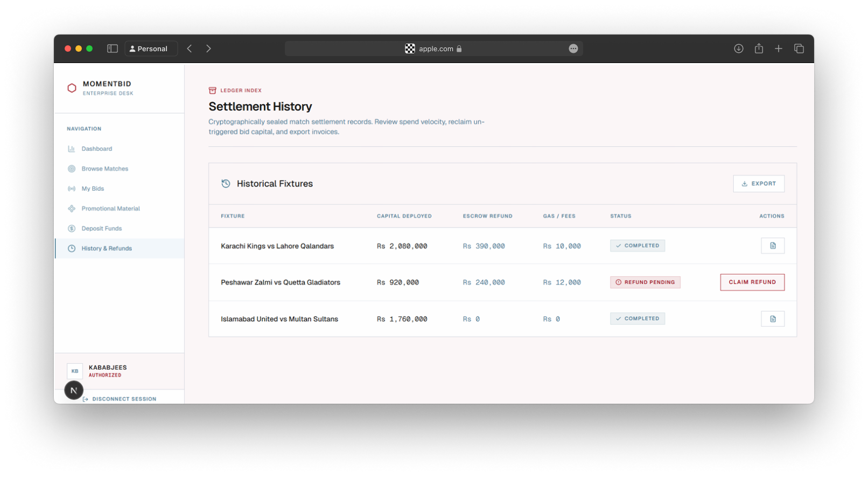Click the Historical Fixtures history icon

click(x=226, y=184)
